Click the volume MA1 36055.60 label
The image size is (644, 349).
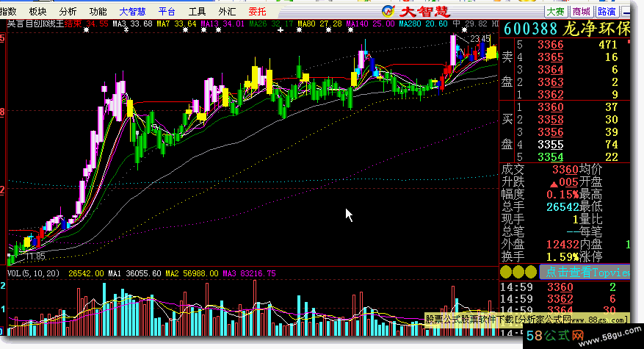coord(134,273)
